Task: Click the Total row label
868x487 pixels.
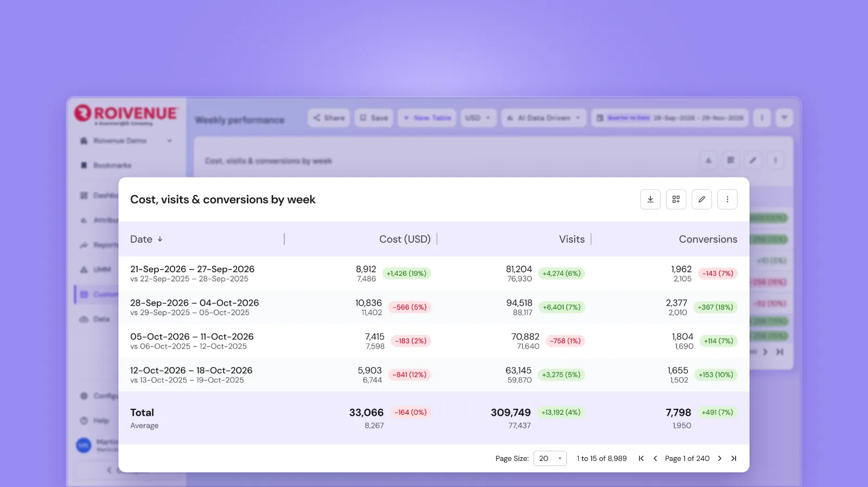Action: tap(142, 413)
